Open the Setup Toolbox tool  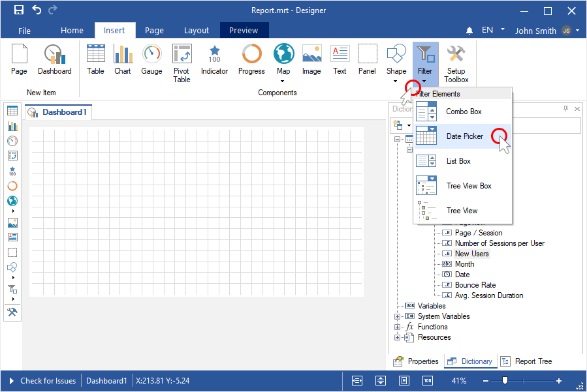(x=456, y=63)
